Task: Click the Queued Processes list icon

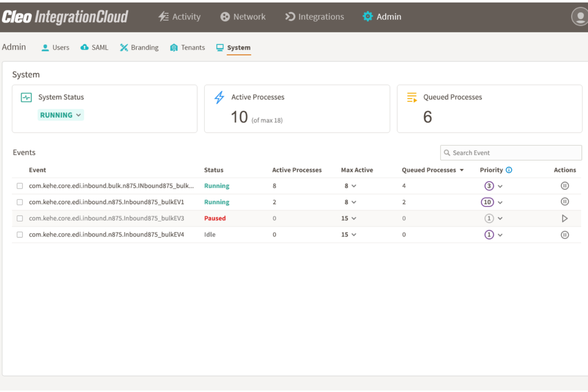Action: [412, 97]
